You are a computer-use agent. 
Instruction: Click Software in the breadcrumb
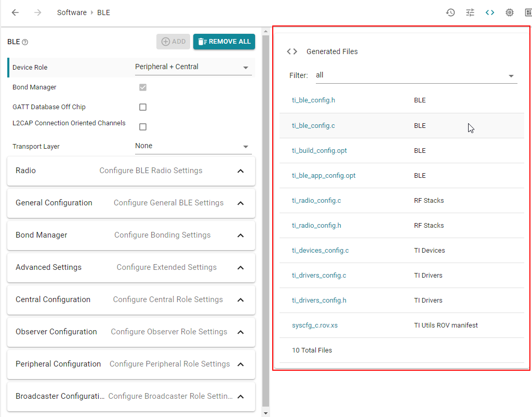pyautogui.click(x=72, y=12)
